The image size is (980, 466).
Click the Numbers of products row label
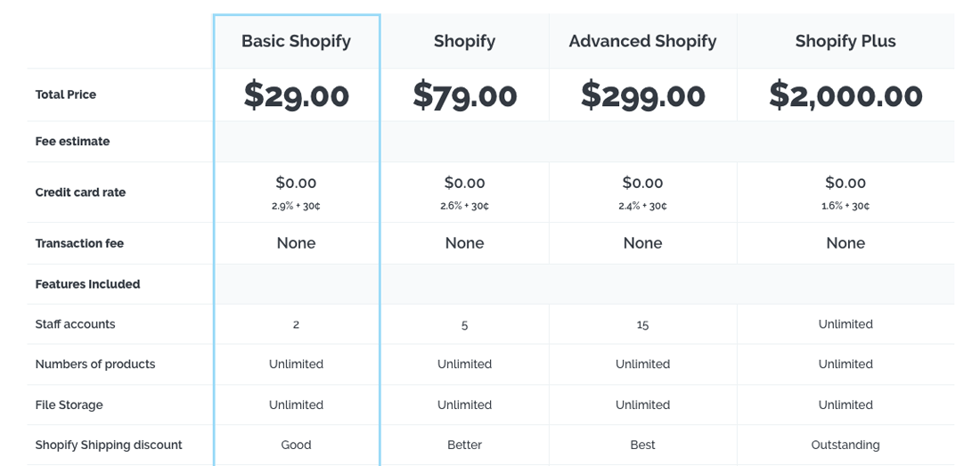pos(95,364)
